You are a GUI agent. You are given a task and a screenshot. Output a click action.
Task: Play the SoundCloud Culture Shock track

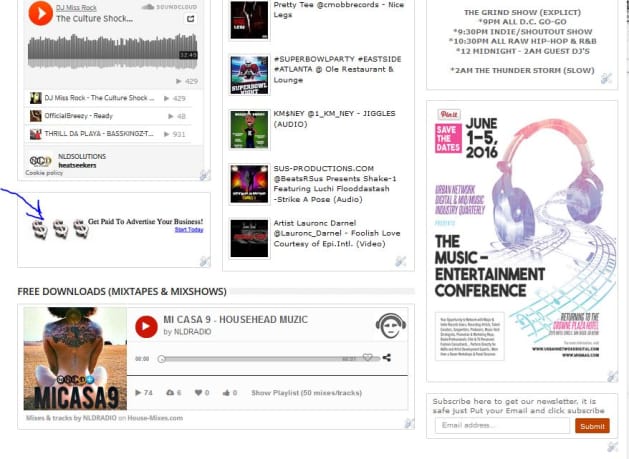pos(40,13)
